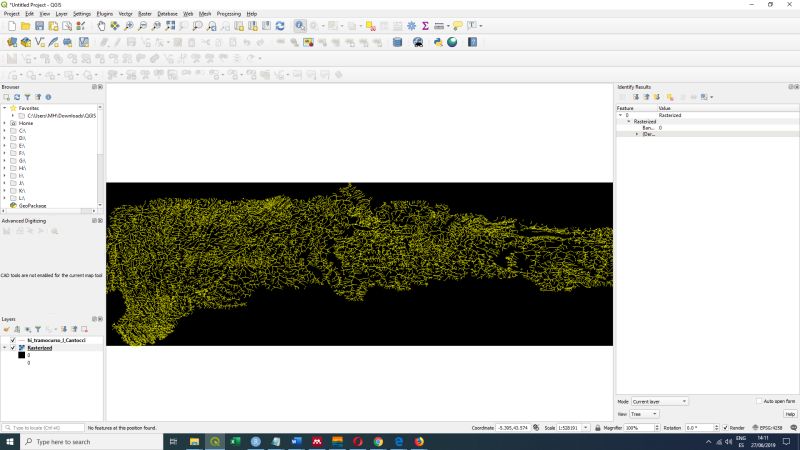Open the Mode Current layer dropdown
This screenshot has width=800, height=450.
click(x=659, y=402)
